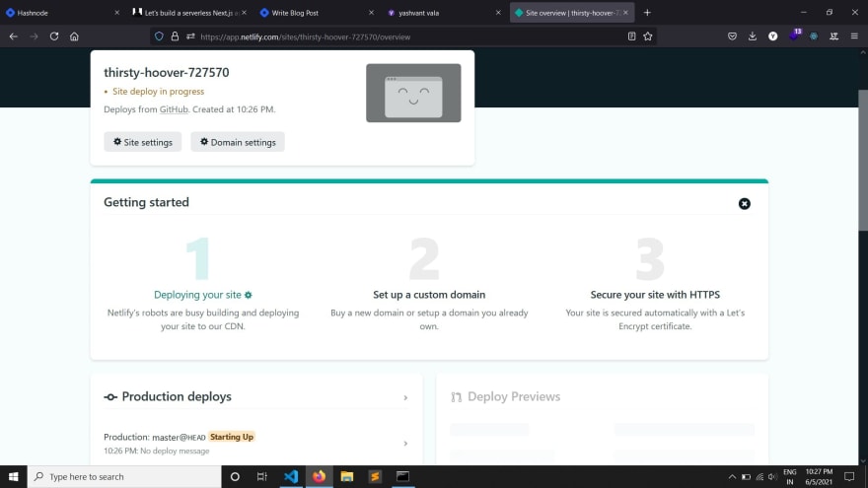Go back with the browser back arrow
The width and height of the screenshot is (868, 488).
coord(13,36)
